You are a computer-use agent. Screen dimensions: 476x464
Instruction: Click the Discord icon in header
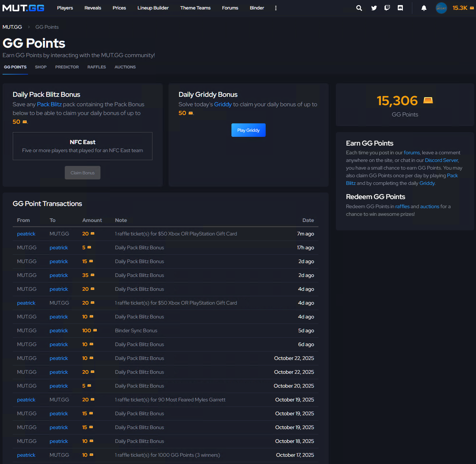pos(400,8)
